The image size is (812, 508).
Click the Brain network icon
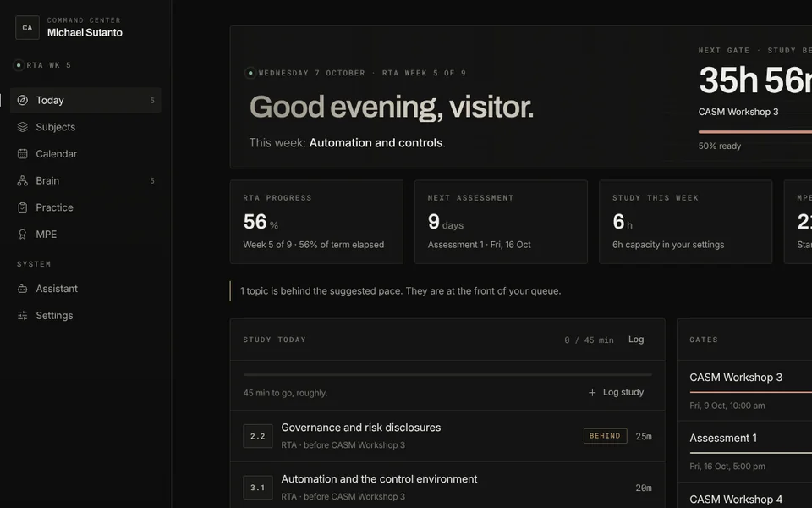22,181
